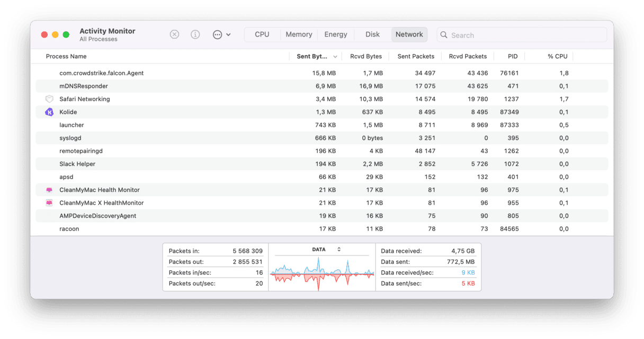Sort by Sent Bytes column header

(317, 56)
